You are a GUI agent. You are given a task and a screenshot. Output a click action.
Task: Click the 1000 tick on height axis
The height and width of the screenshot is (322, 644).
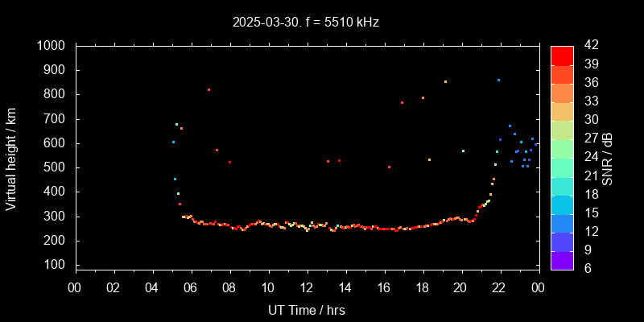click(55, 46)
